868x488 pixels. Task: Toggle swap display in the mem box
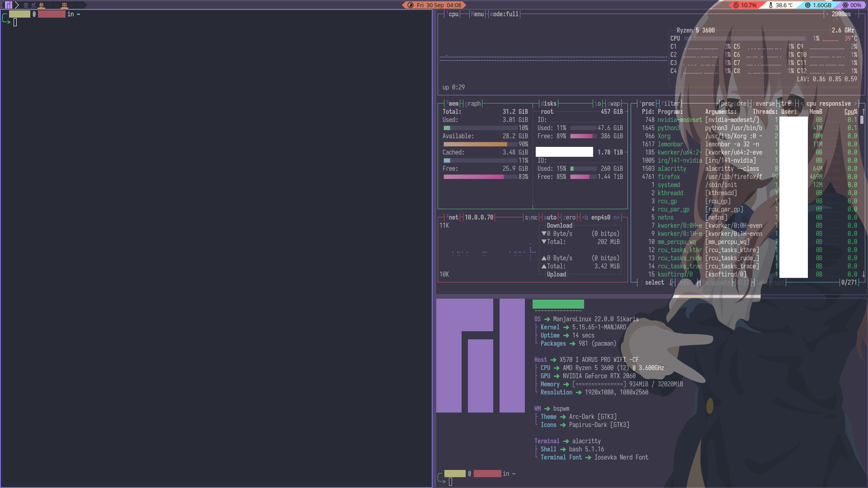[613, 103]
